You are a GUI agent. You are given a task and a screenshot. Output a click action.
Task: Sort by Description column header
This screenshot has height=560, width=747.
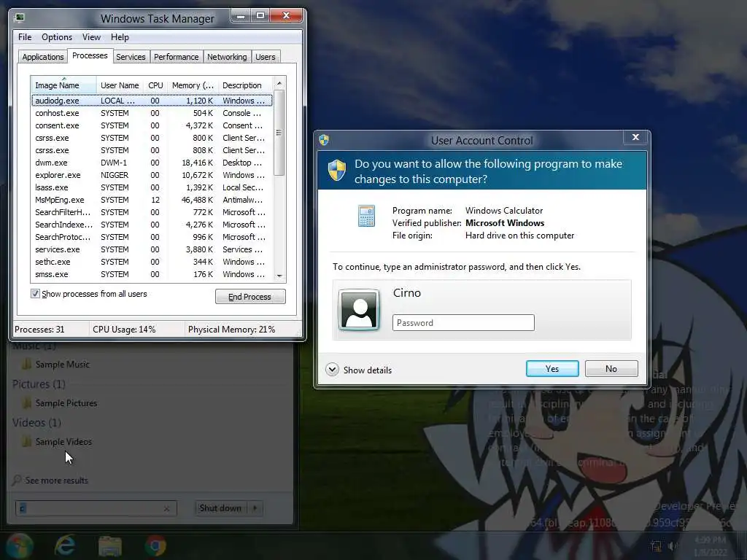tap(246, 85)
